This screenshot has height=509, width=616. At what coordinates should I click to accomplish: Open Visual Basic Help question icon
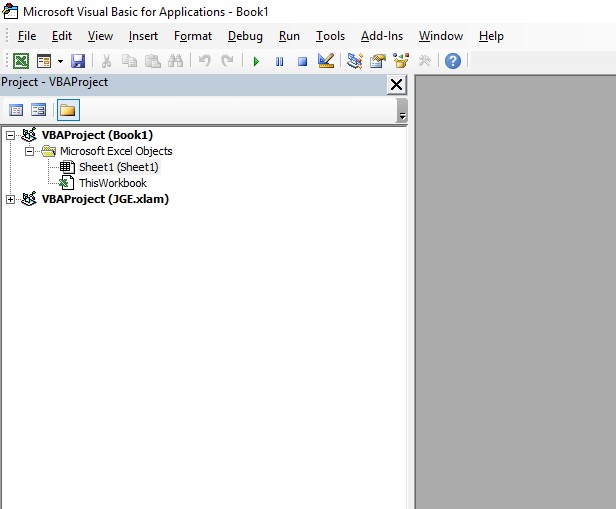click(x=453, y=61)
